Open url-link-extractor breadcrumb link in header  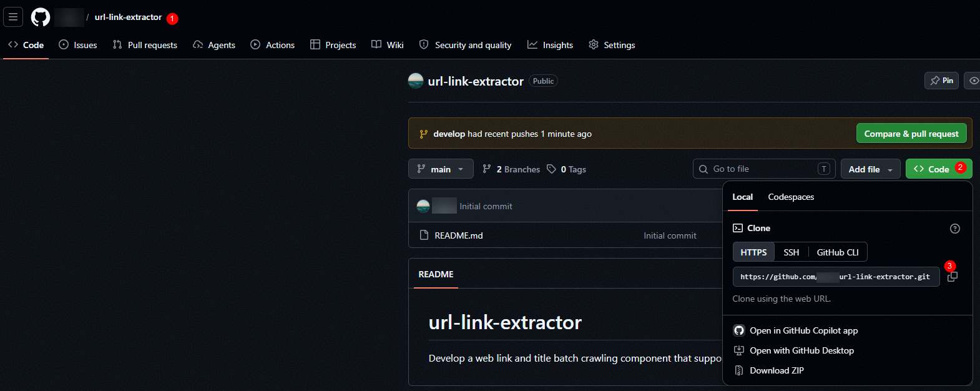pyautogui.click(x=128, y=17)
